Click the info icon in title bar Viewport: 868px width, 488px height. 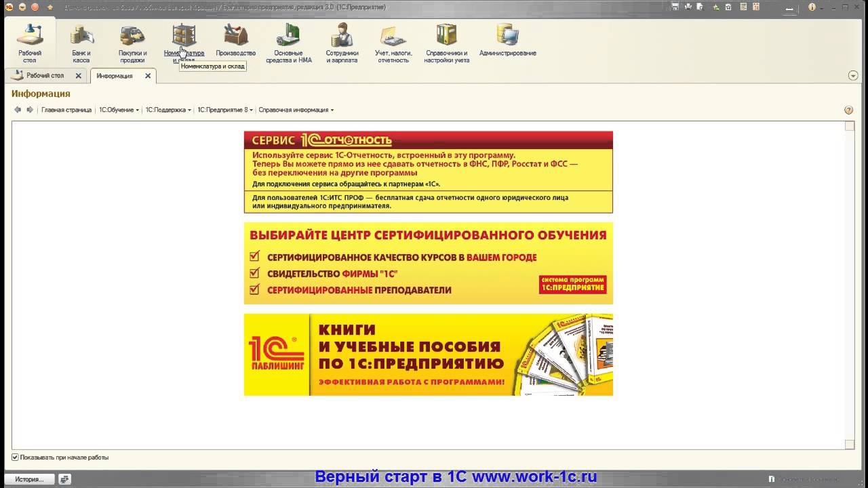[812, 7]
